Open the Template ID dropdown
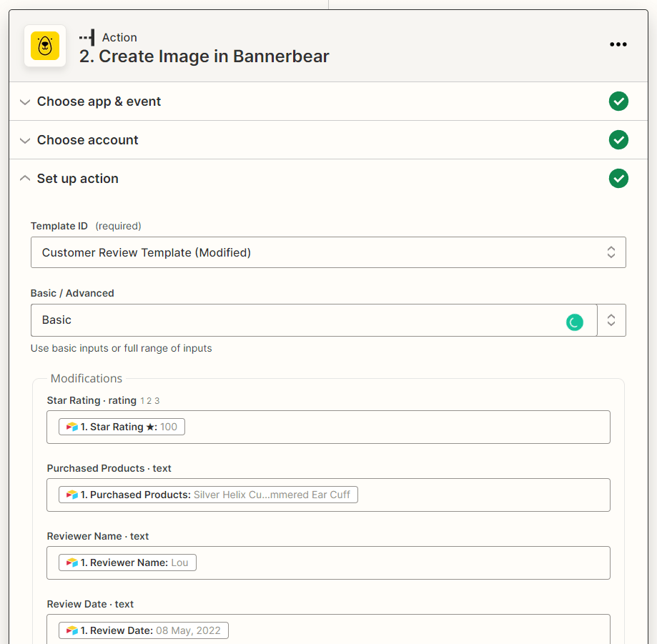 tap(328, 252)
